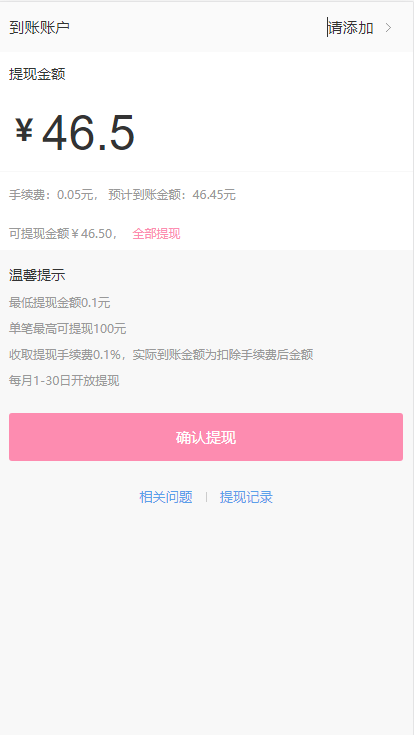The width and height of the screenshot is (414, 735).
Task: Click the divider between 相关问题 and 提现记录
Action: tap(206, 497)
